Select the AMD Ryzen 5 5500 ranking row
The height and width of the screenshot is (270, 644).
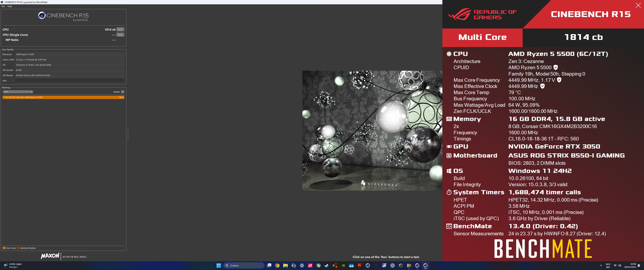pos(63,97)
